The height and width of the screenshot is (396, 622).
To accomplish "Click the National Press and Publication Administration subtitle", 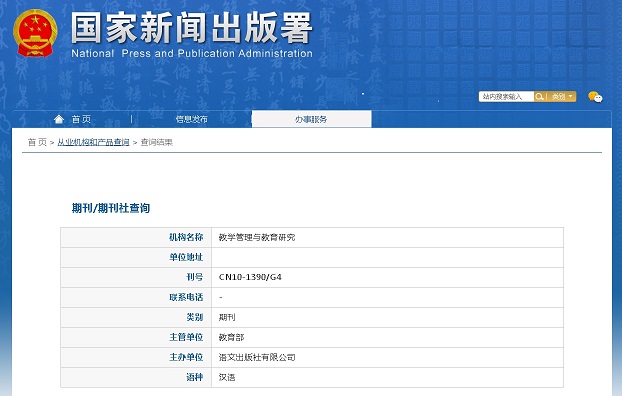I will [192, 53].
